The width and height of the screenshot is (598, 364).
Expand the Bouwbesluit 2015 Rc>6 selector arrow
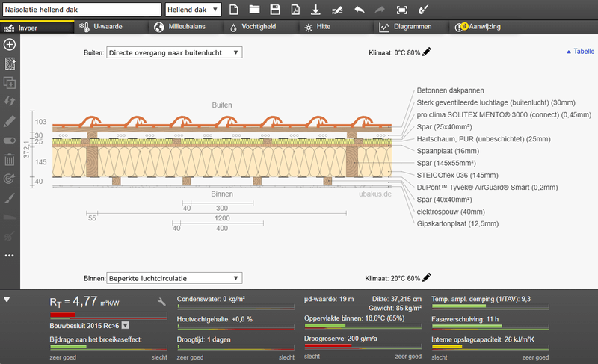coord(125,325)
